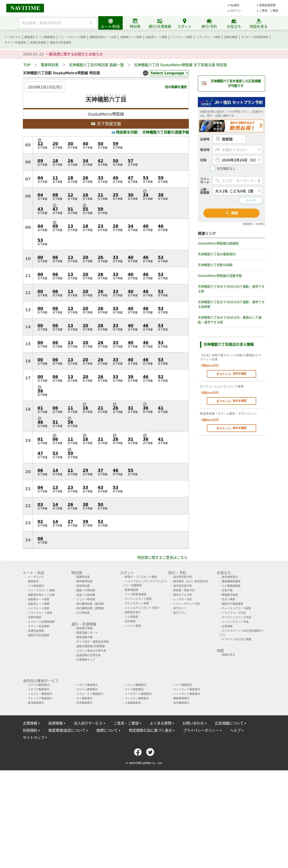Click 条件を確認 for 月給28.0万円 job
This screenshot has width=288, height=868.
231,374
